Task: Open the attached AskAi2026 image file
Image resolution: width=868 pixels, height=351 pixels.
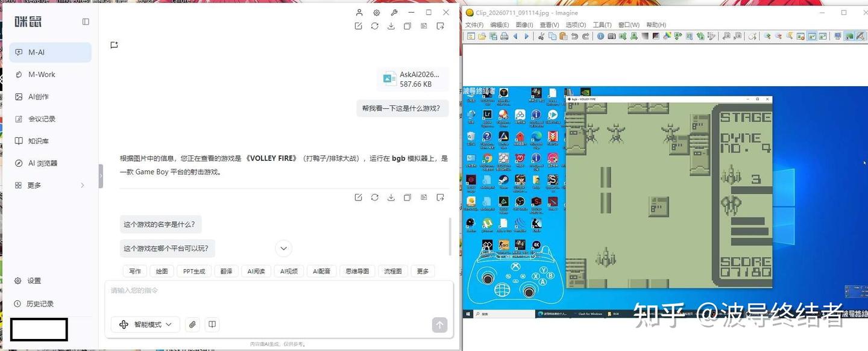Action: point(413,79)
